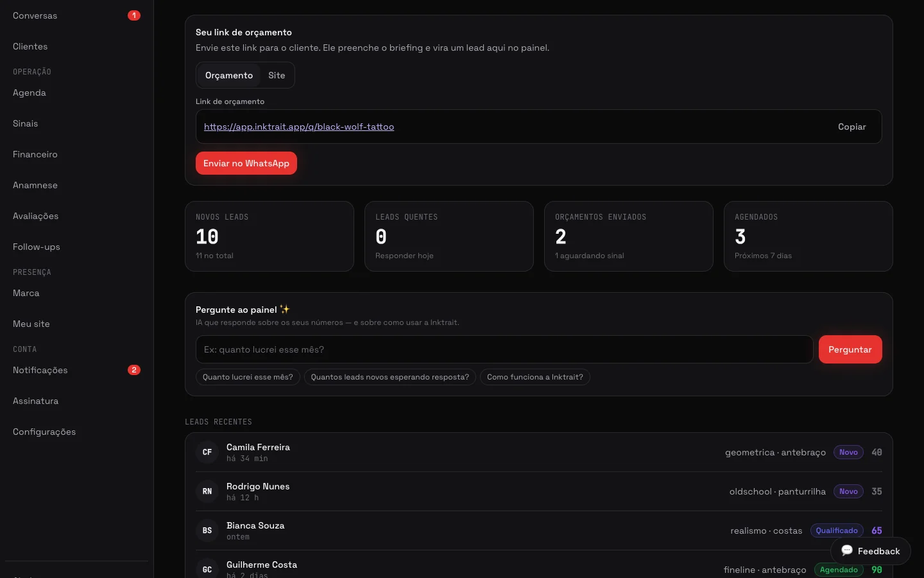Select the Orçamento tab

tap(229, 75)
